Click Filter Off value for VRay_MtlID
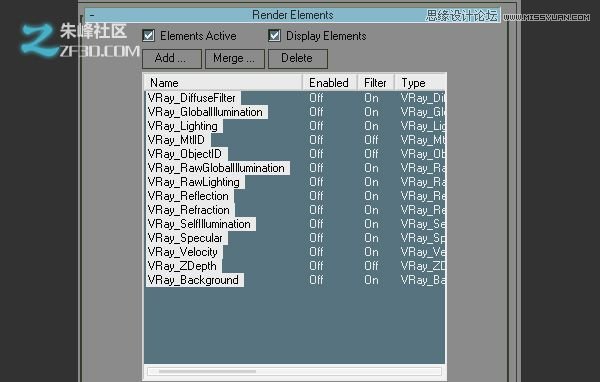 tap(372, 140)
